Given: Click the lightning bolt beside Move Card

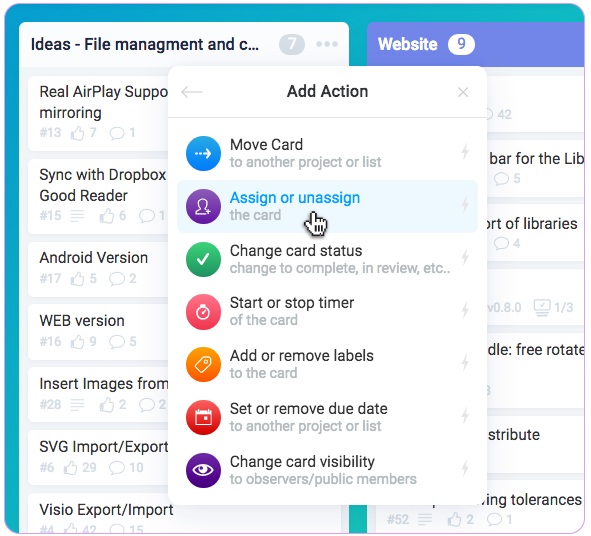Looking at the screenshot, I should 465,152.
